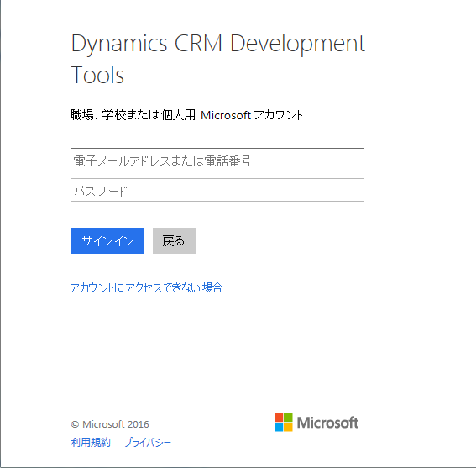The image size is (476, 468).
Task: Open the プライバシー privacy link
Action: (x=148, y=442)
